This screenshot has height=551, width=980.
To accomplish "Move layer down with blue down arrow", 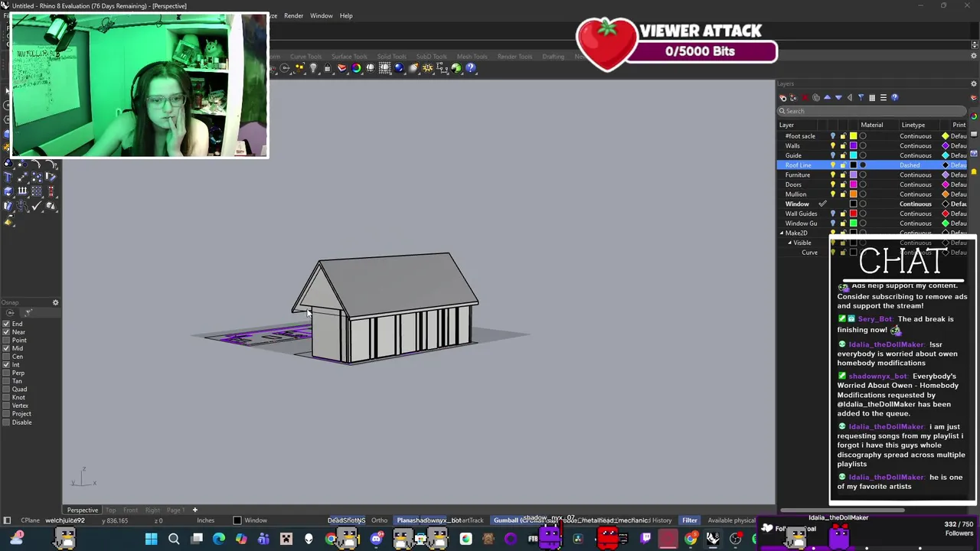I will click(x=838, y=97).
